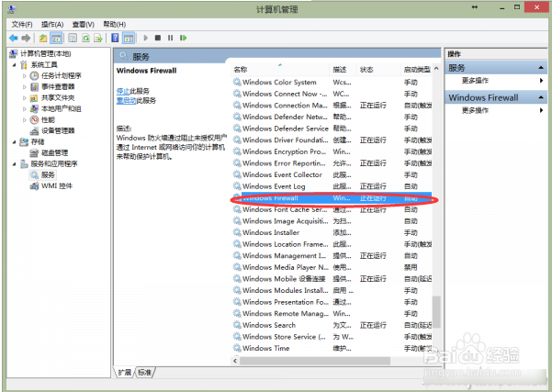The image size is (552, 392).
Task: Click the 停止 service link
Action: pos(123,91)
